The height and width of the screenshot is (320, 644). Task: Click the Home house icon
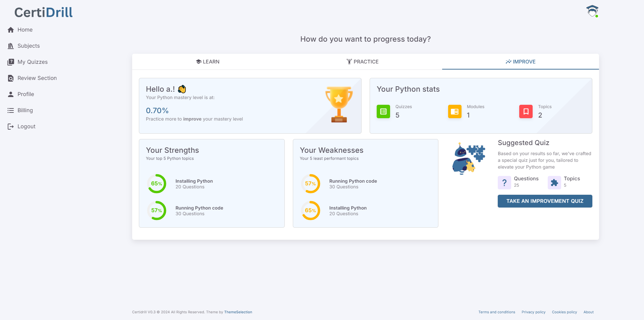pos(11,30)
